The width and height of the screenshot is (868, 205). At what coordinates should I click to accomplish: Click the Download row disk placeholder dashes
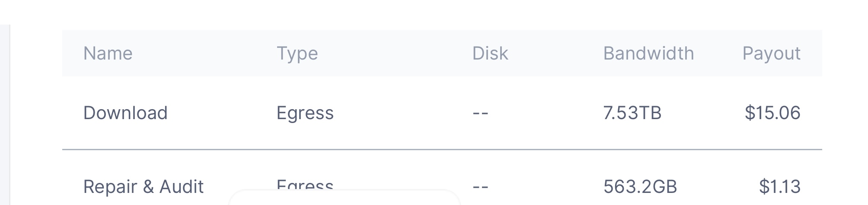[480, 114]
